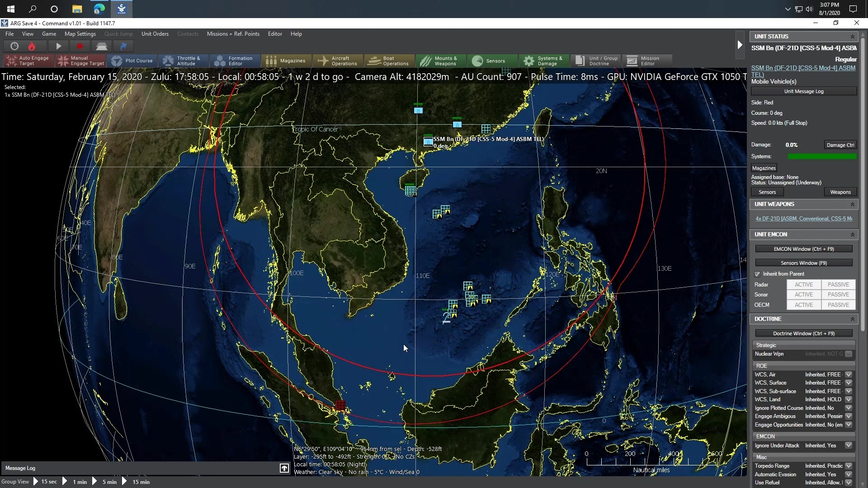Open the EMCON Window button
Viewport: 868px width, 488px height.
click(804, 249)
